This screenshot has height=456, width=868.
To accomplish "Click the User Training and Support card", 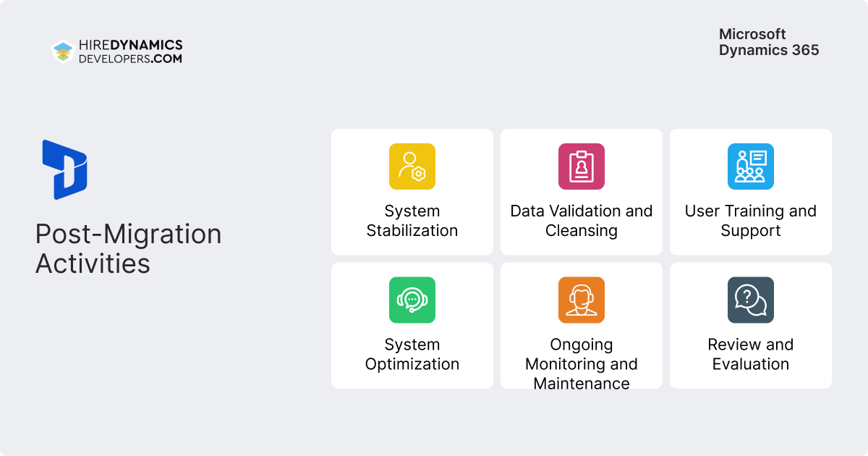I will pos(751,192).
